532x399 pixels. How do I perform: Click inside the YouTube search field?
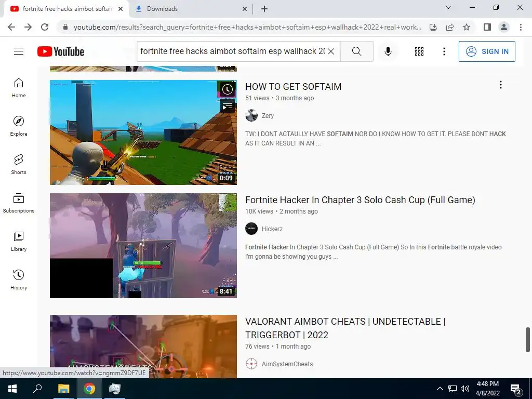point(232,51)
